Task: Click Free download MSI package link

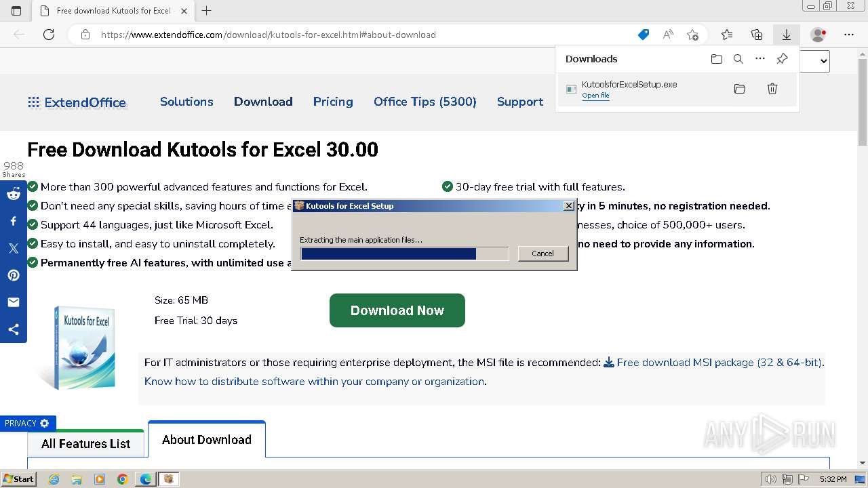Action: 713,363
